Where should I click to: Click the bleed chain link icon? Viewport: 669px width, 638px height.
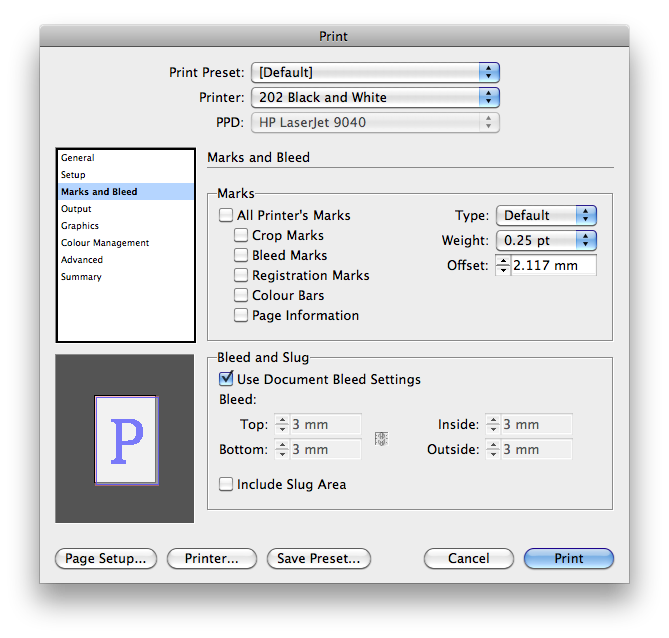380,437
